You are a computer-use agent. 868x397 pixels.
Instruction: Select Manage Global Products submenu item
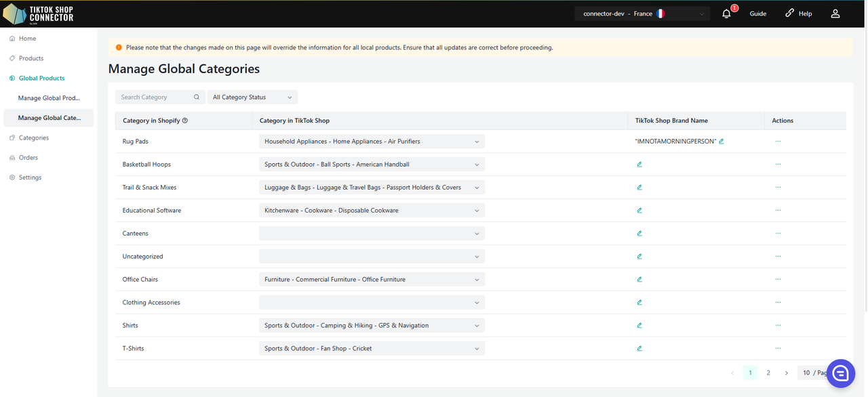[x=49, y=98]
